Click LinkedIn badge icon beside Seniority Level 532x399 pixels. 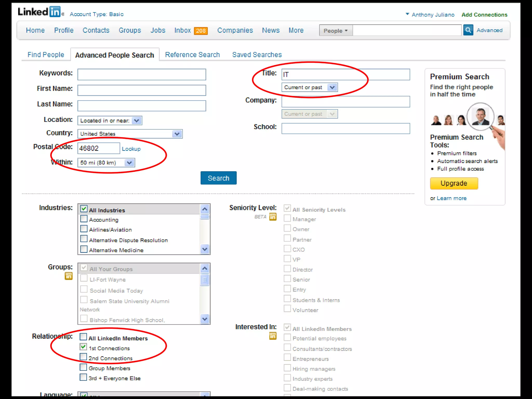(273, 217)
